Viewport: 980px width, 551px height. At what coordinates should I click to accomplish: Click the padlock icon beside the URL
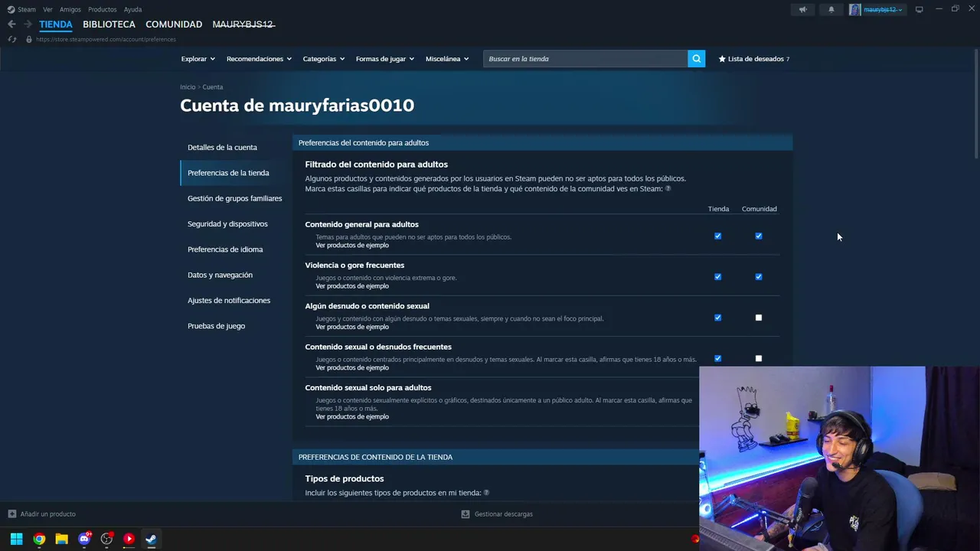click(29, 39)
